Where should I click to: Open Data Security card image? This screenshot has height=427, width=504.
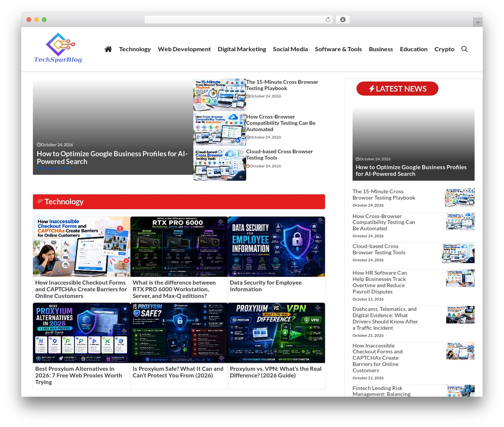click(276, 247)
